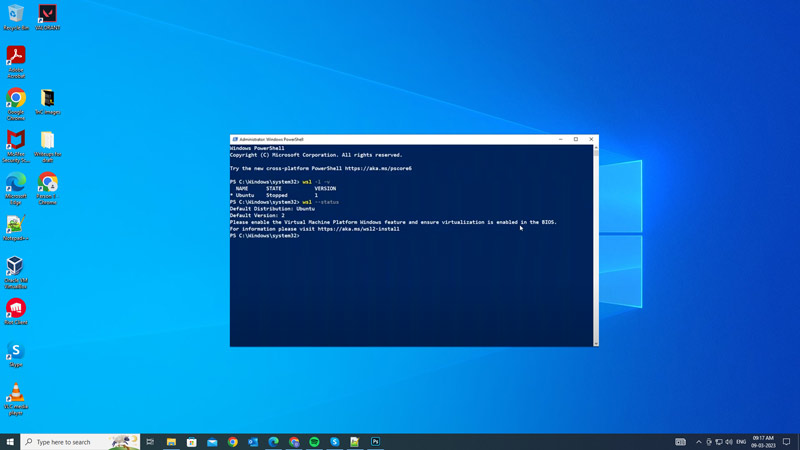The image size is (800, 450).
Task: Select the Recycle Bin desktop icon
Action: click(x=16, y=17)
